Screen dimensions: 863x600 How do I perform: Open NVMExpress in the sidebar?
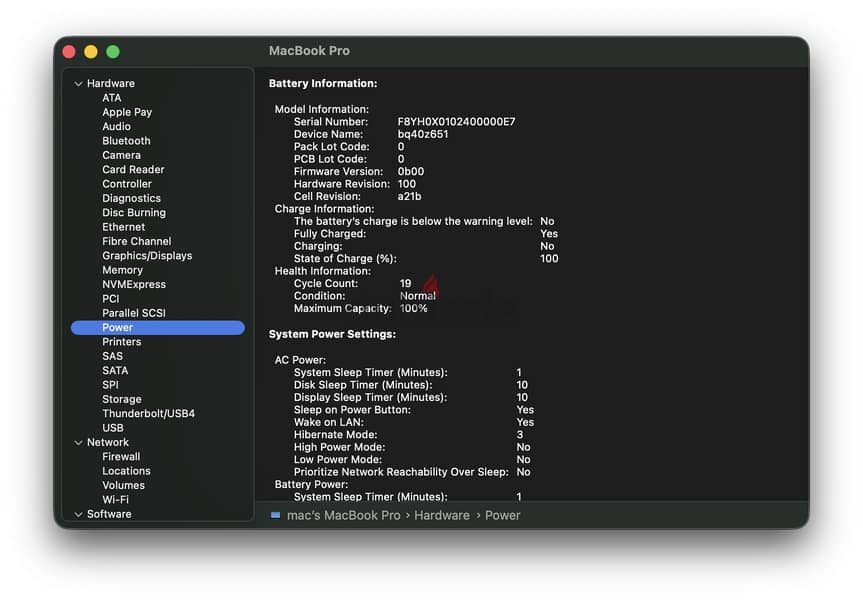click(134, 284)
